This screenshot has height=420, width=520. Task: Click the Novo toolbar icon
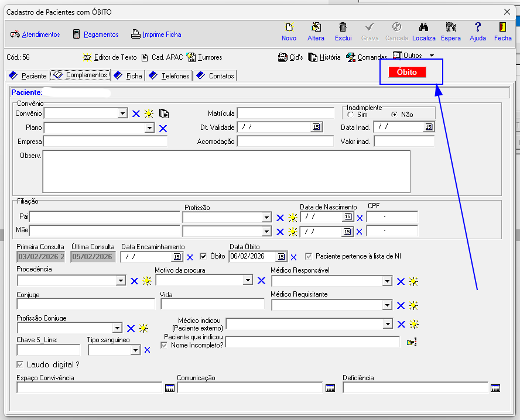(x=289, y=27)
